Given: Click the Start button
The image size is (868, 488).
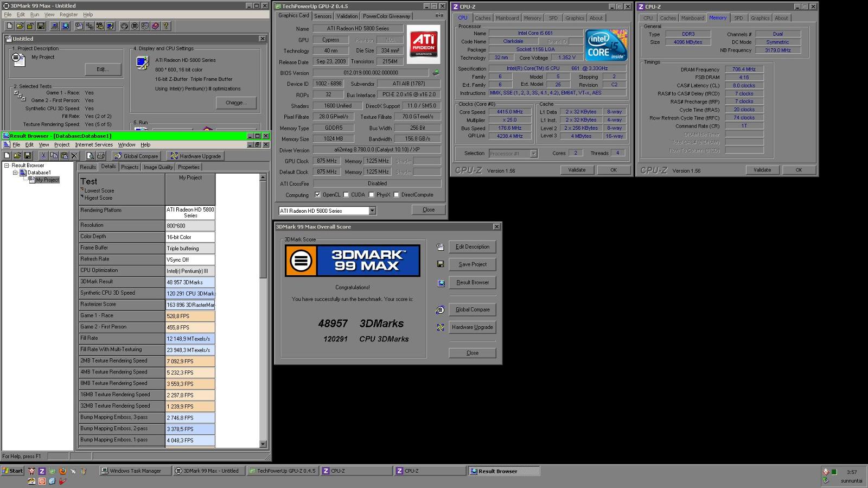Looking at the screenshot, I should point(12,471).
